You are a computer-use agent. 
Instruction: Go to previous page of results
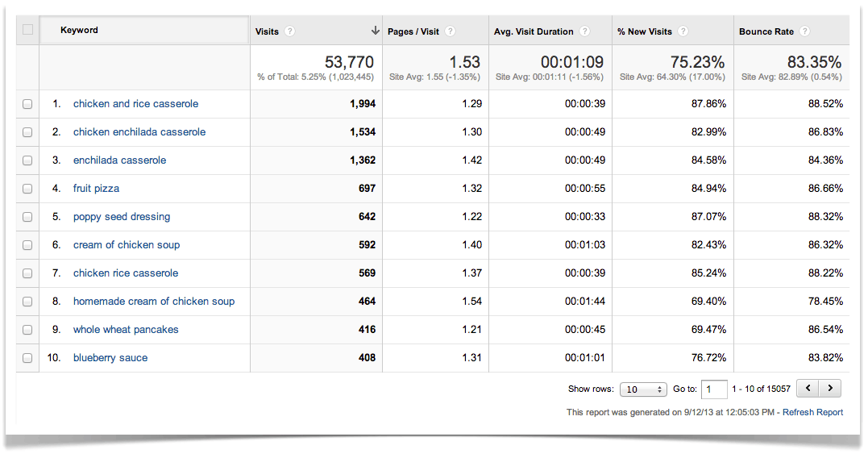coord(808,389)
